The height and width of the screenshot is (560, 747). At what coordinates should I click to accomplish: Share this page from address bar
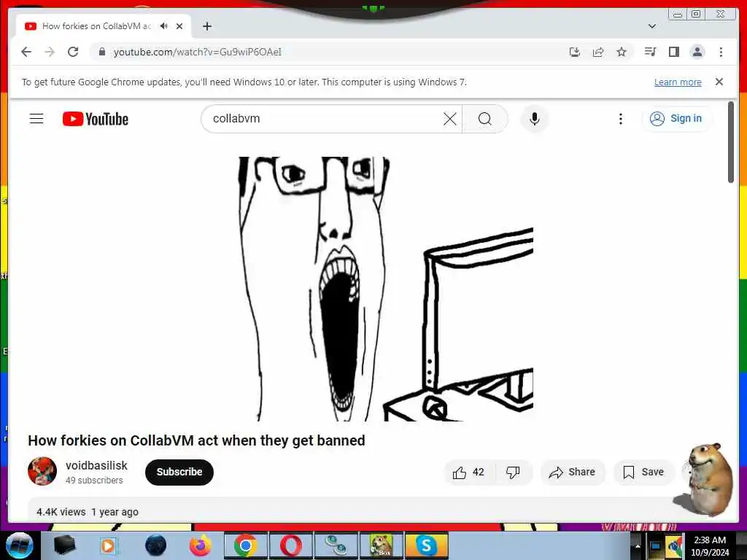(x=598, y=52)
